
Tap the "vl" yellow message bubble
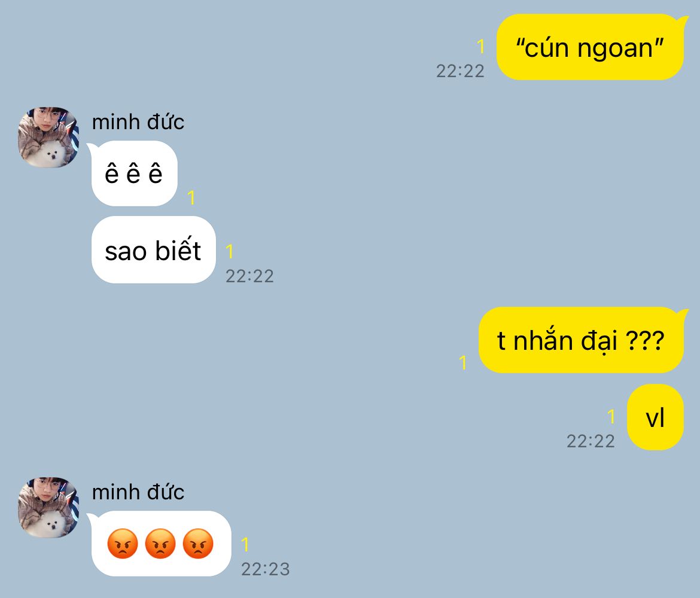click(x=655, y=417)
